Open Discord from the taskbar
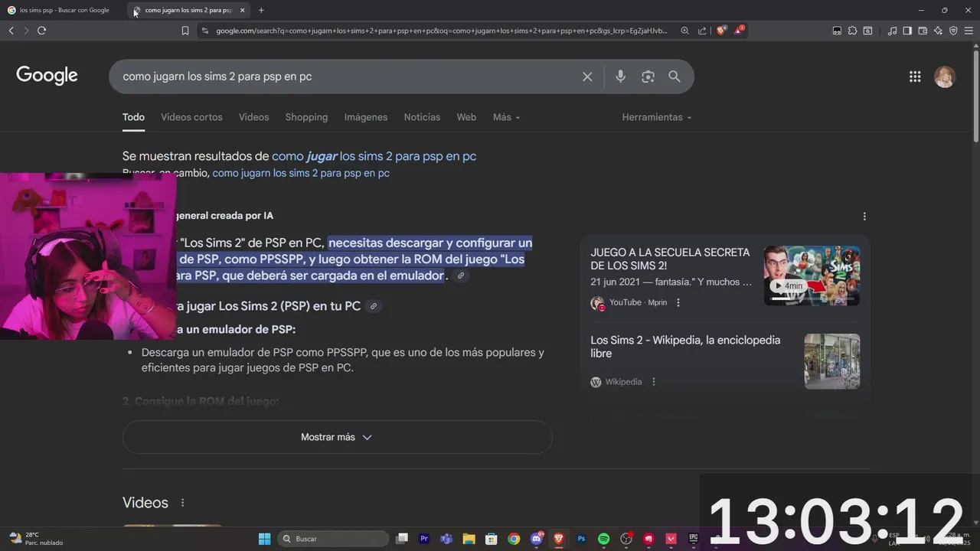Viewport: 980px width, 551px height. click(537, 539)
